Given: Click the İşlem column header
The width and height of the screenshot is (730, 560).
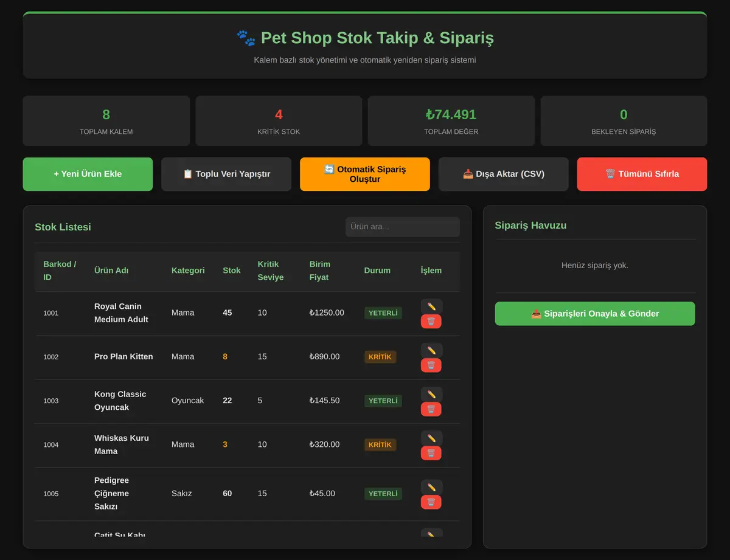Looking at the screenshot, I should click(431, 271).
